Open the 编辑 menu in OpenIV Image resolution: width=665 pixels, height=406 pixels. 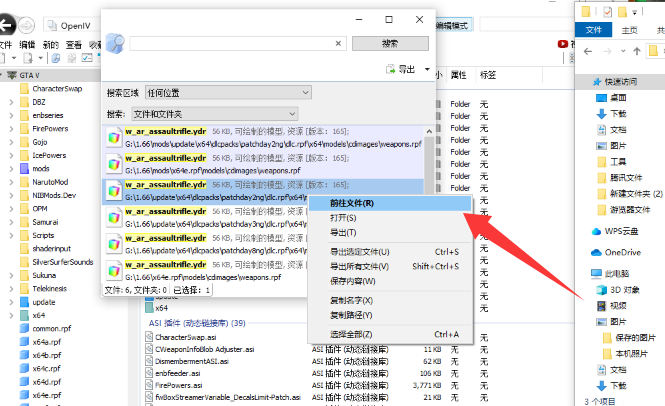click(x=28, y=45)
